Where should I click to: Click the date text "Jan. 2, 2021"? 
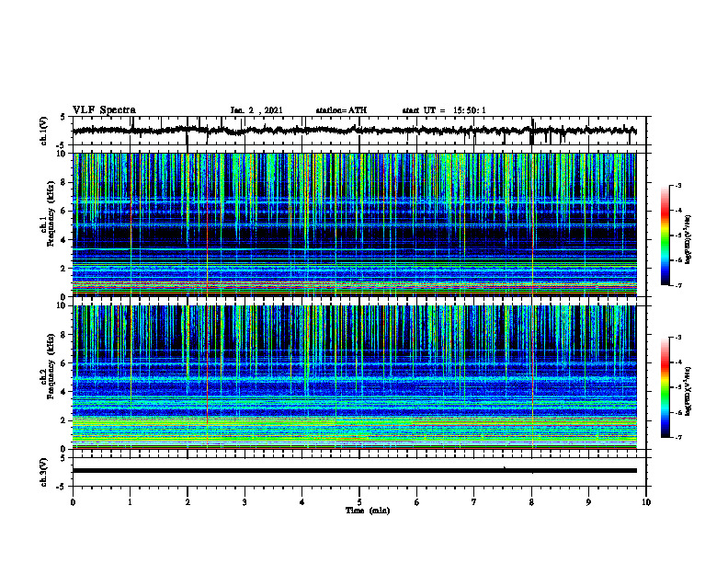click(256, 110)
